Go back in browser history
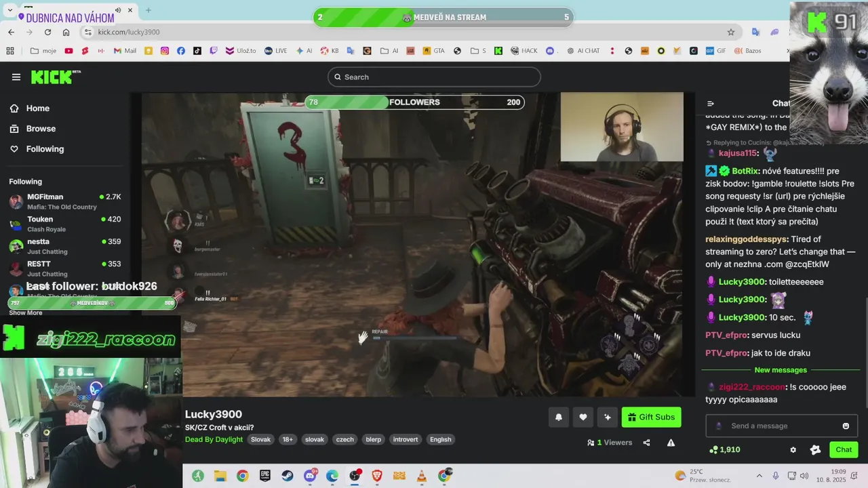The image size is (868, 488). [11, 32]
